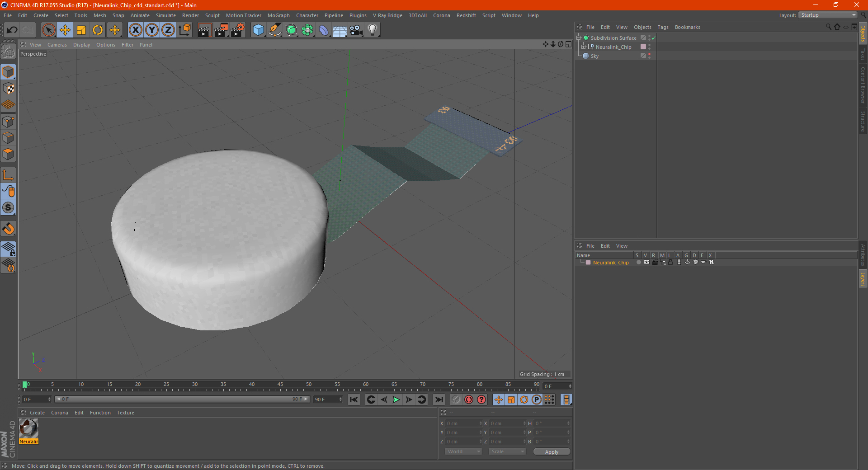Click the Array modeling object icon
The width and height of the screenshot is (868, 470).
point(307,30)
